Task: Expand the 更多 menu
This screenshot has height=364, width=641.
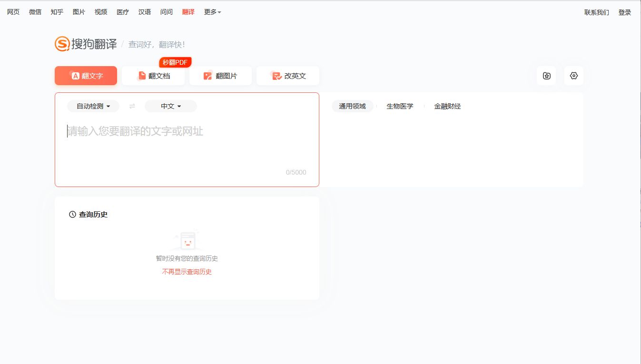Action: (x=212, y=12)
